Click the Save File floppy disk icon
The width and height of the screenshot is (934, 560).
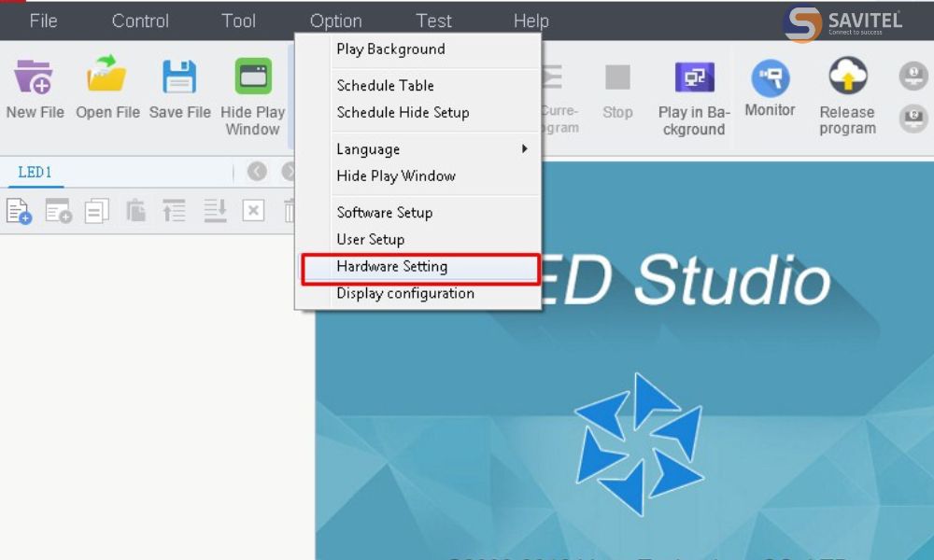click(x=179, y=77)
